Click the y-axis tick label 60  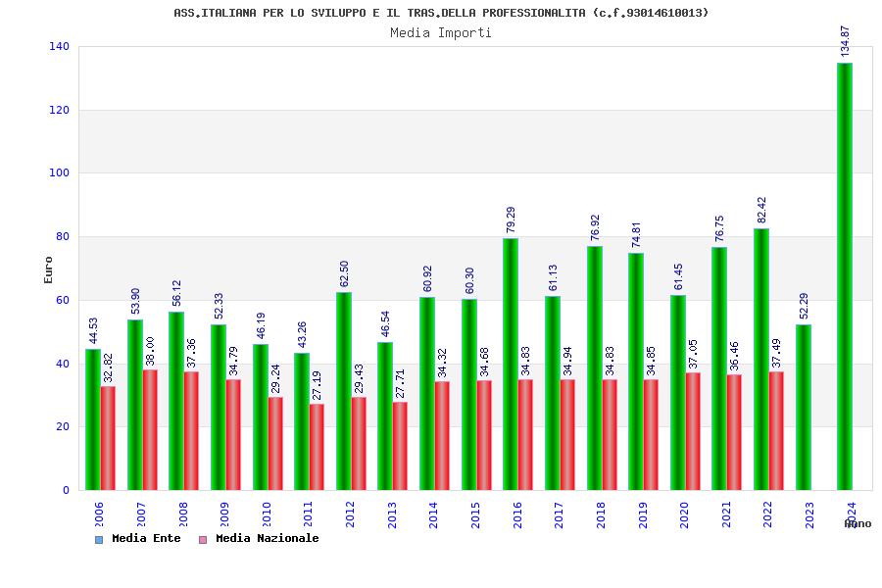63,300
